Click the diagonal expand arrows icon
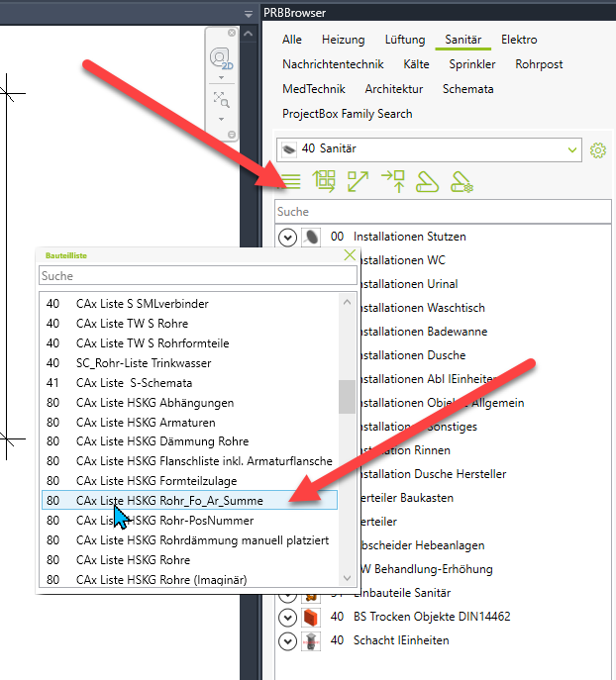 coord(357,181)
